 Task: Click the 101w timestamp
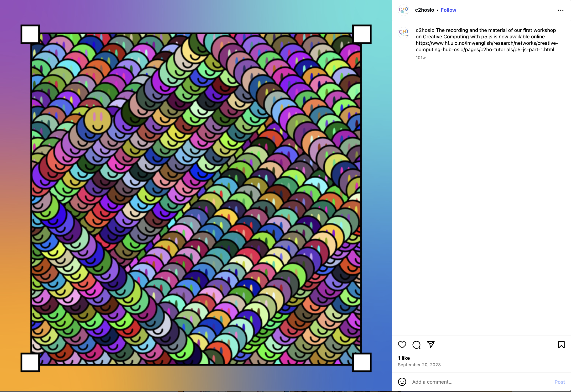click(421, 58)
